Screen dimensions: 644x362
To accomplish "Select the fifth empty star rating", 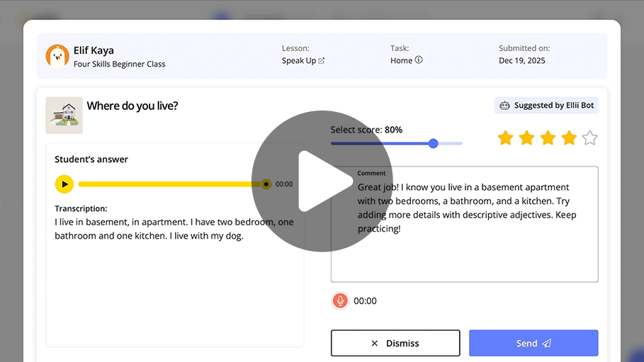I will click(589, 138).
